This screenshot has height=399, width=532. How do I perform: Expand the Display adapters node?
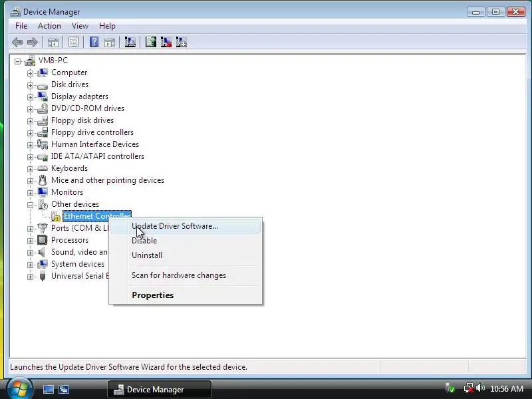(x=30, y=97)
